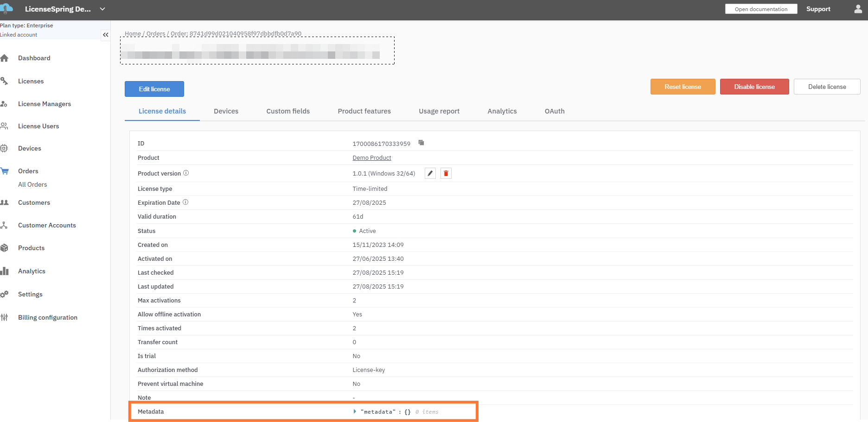Delete product version with red trash icon
This screenshot has height=422, width=868.
tap(446, 173)
